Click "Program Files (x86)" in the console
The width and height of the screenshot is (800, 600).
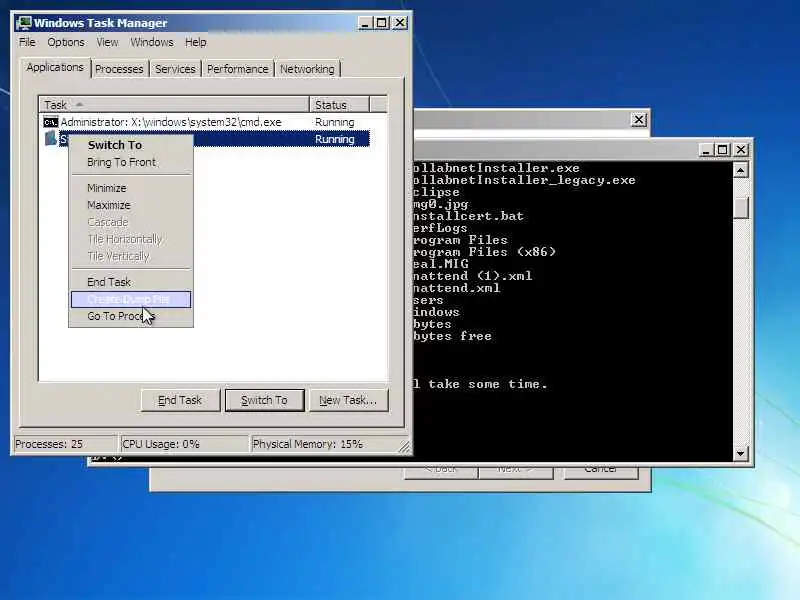click(484, 252)
